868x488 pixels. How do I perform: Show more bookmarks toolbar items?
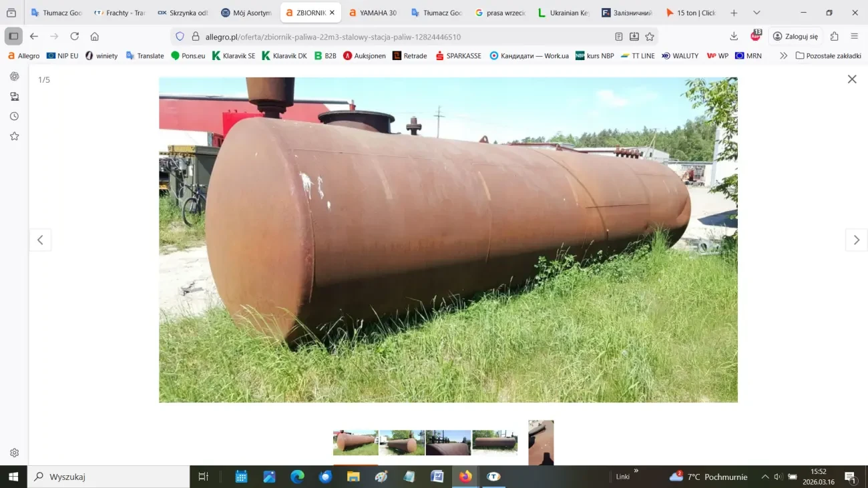tap(783, 56)
